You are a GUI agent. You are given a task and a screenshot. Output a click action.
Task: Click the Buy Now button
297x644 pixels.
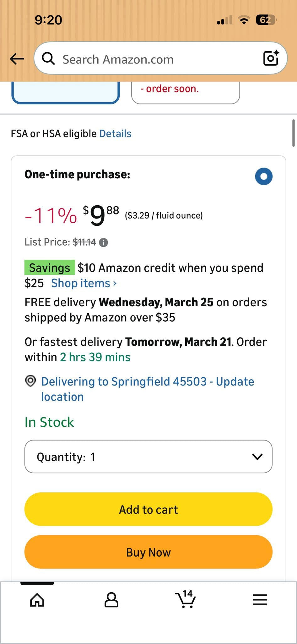(148, 552)
